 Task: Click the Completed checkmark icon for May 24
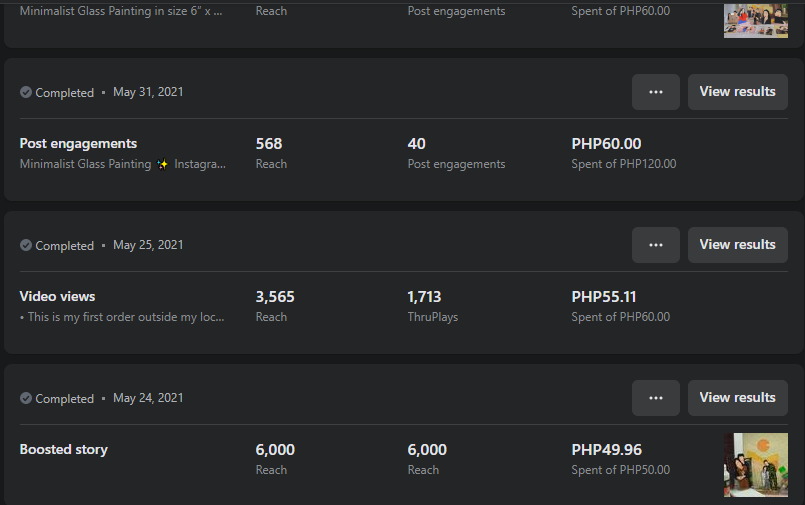26,398
